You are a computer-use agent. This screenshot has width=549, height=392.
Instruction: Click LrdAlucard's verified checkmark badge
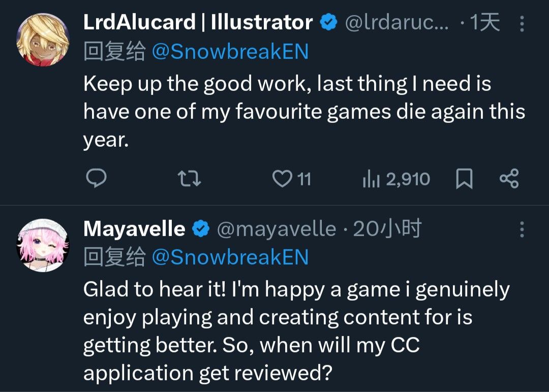[x=328, y=22]
